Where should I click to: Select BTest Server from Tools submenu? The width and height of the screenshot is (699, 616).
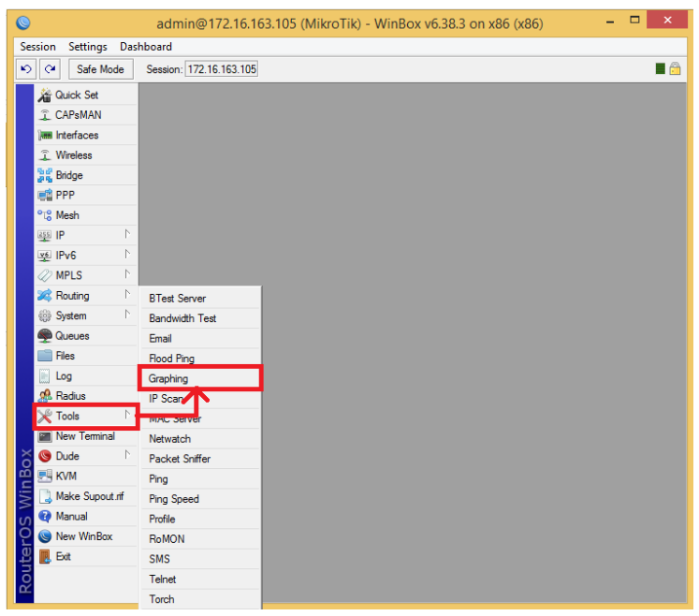pos(200,299)
